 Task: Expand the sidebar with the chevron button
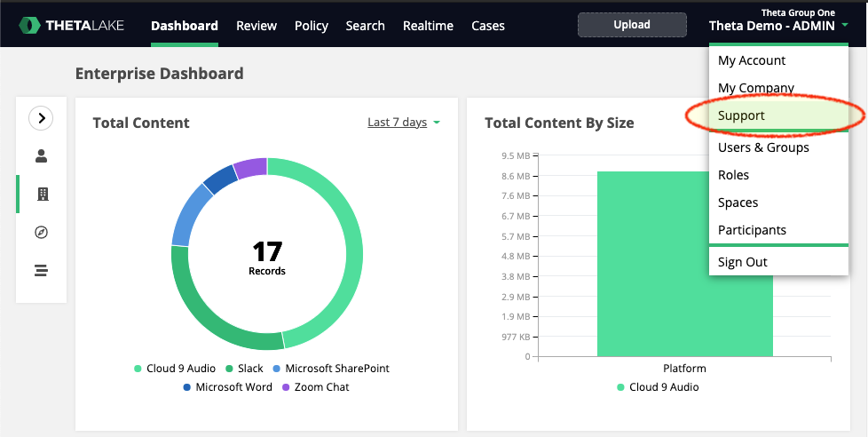click(x=41, y=118)
